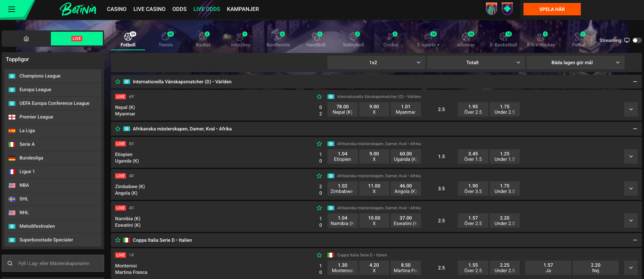Favorite Internationella Vänskapsmatcher league header star
Image resolution: width=644 pixels, height=279 pixels.
[118, 82]
